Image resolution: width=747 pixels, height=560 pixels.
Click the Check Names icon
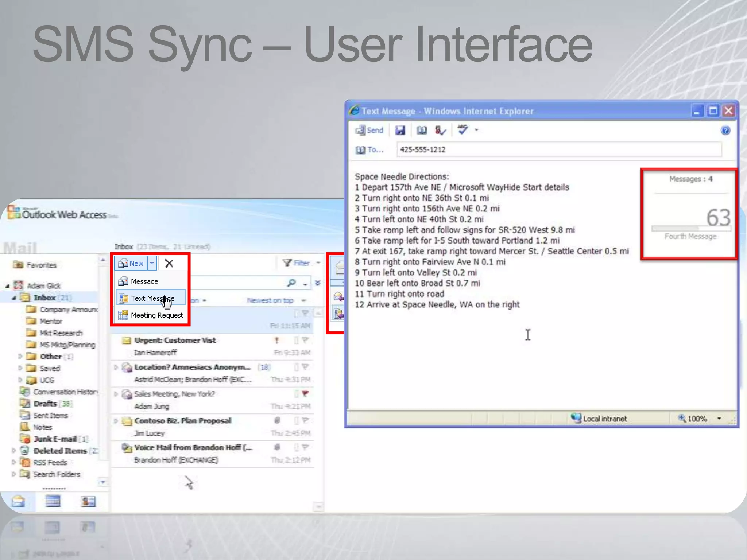(x=440, y=130)
